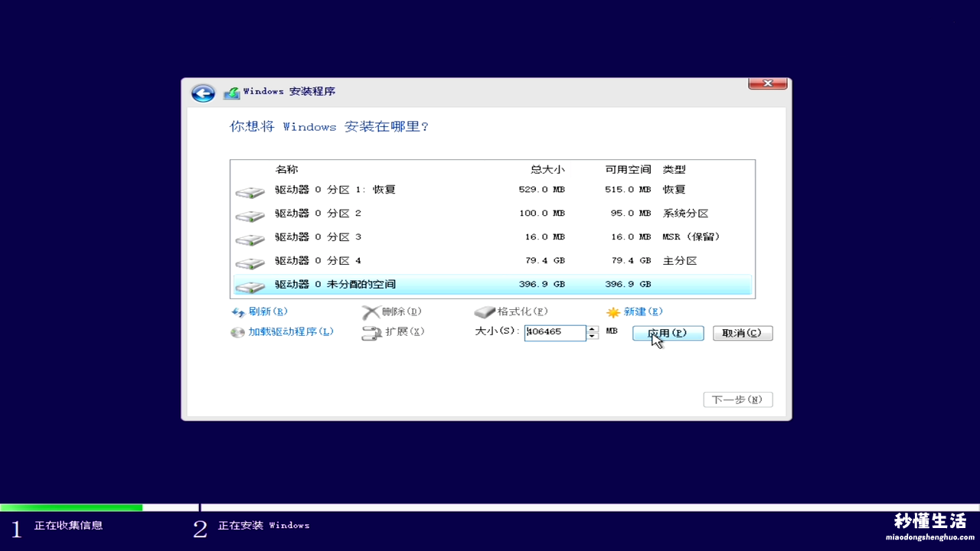Choose the 扩展(X) option
This screenshot has width=980, height=551.
(405, 332)
